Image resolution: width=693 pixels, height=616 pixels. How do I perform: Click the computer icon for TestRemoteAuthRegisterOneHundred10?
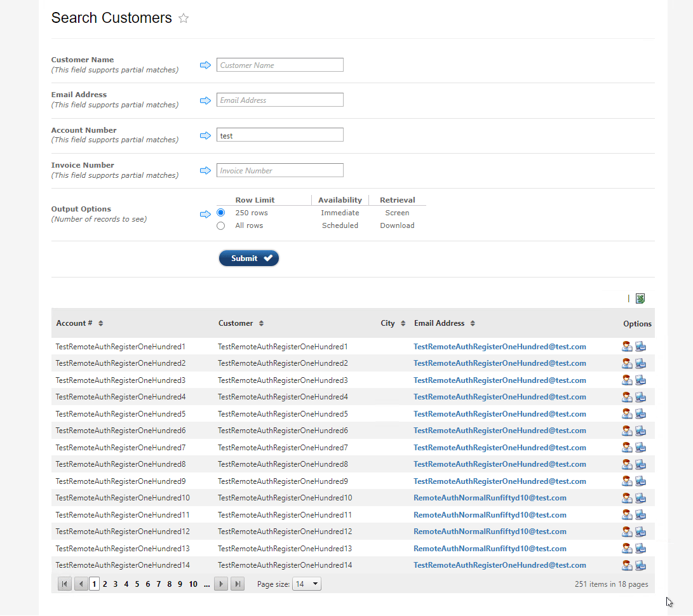(640, 498)
